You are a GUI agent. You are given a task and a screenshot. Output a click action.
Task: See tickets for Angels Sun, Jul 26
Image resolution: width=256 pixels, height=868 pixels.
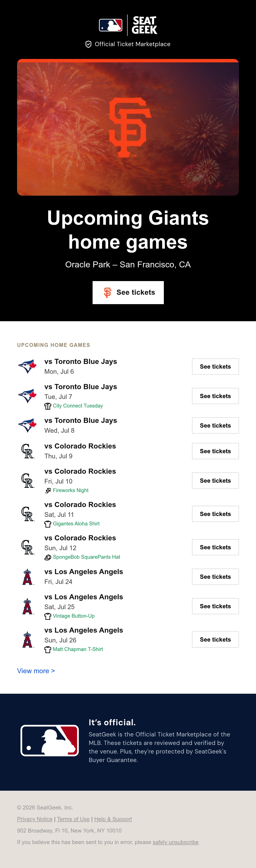[215, 639]
